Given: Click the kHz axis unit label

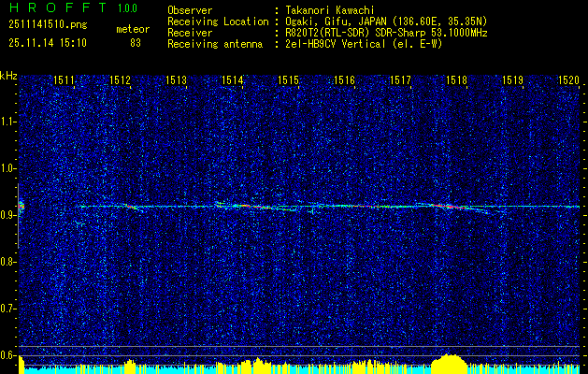Looking at the screenshot, I should [x=8, y=76].
